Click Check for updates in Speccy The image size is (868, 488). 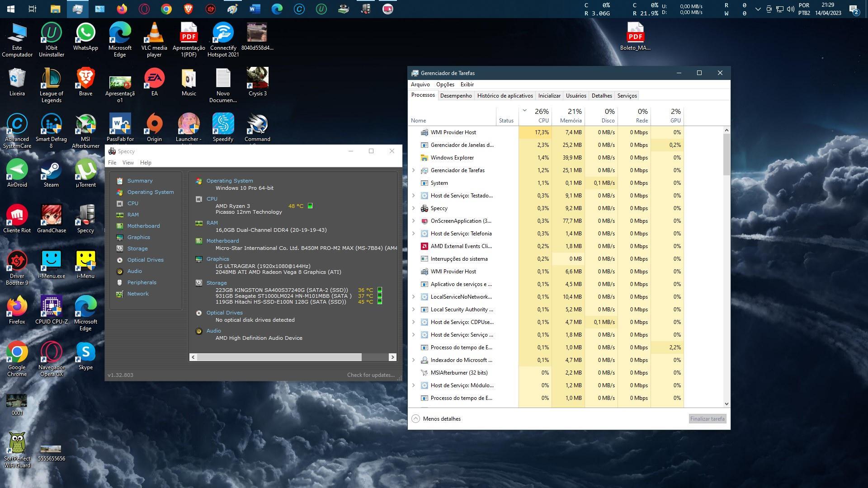[371, 375]
